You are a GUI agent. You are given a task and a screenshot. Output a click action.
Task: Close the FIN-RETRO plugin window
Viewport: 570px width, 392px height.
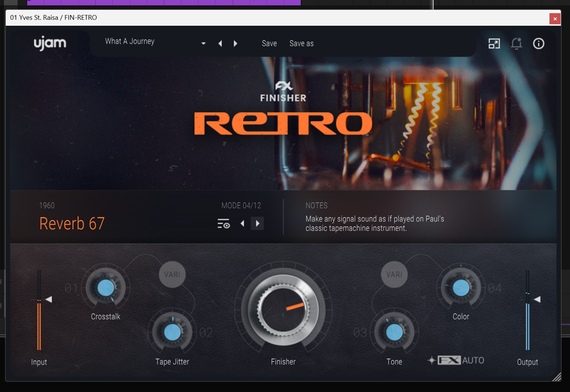click(x=555, y=19)
